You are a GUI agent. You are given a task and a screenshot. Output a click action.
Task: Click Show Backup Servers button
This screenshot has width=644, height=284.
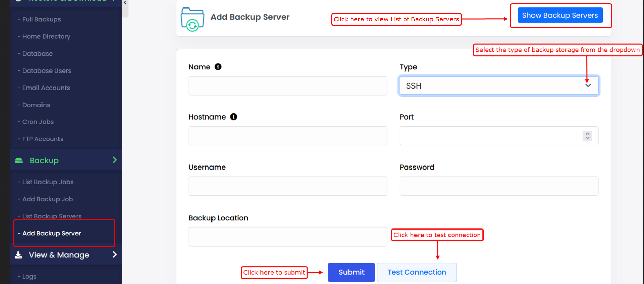pyautogui.click(x=560, y=15)
